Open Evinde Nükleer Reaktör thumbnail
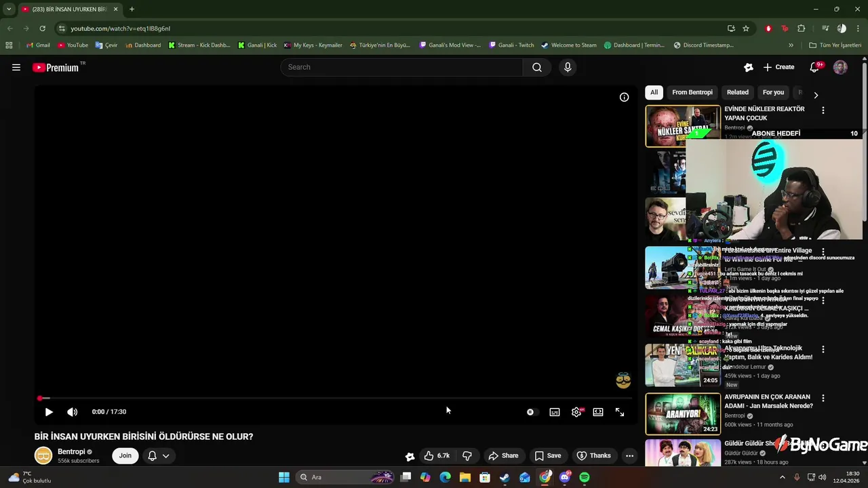868x488 pixels. 682,126
